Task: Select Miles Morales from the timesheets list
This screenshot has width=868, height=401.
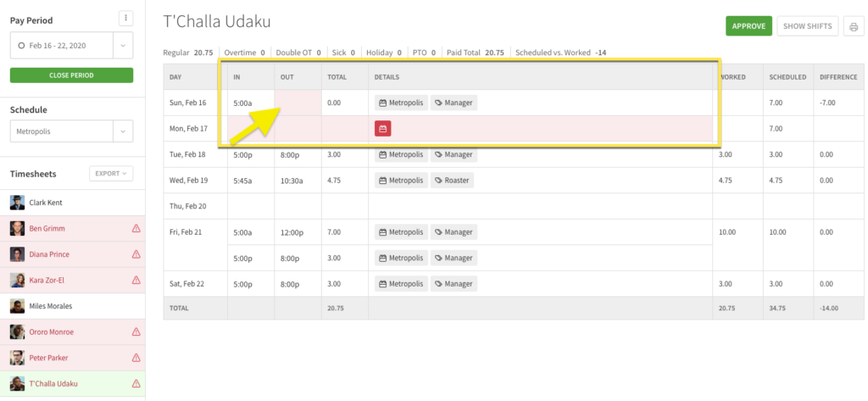Action: pyautogui.click(x=51, y=306)
